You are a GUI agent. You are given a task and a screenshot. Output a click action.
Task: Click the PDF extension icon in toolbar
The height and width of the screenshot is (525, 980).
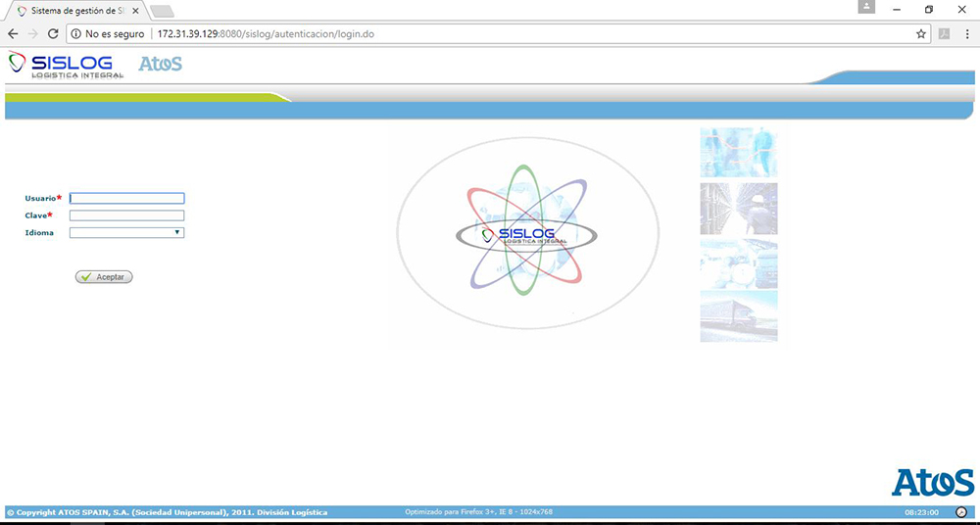click(x=944, y=33)
